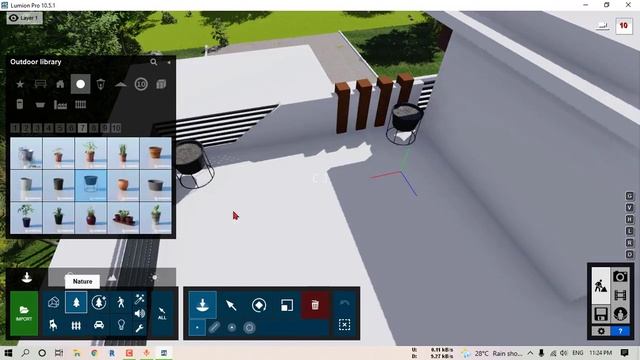Select Imported models category icon

coord(53,302)
